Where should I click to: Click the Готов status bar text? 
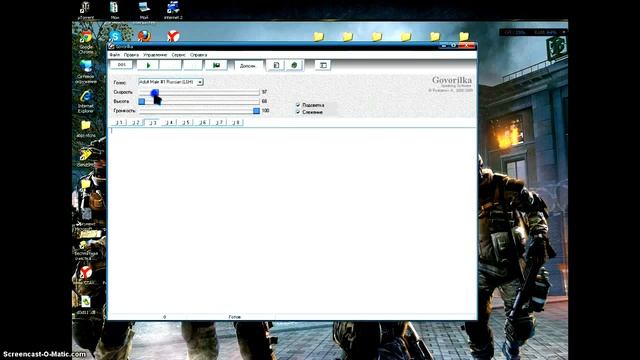234,317
